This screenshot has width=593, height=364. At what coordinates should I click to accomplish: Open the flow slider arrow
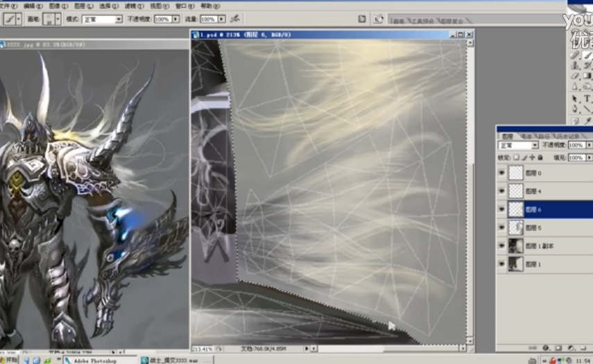click(222, 19)
